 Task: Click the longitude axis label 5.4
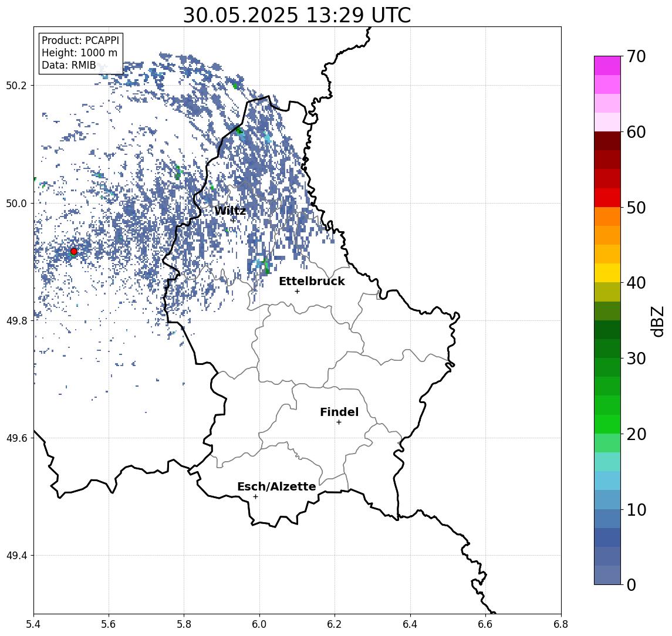click(33, 624)
